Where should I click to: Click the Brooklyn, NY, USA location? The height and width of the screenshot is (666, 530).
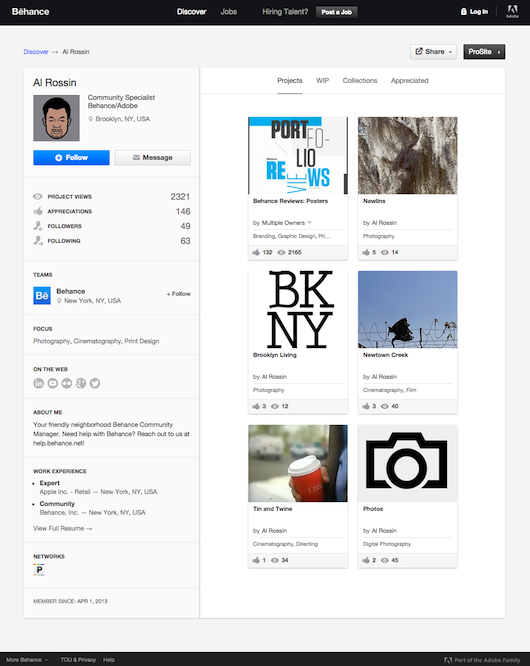coord(119,119)
